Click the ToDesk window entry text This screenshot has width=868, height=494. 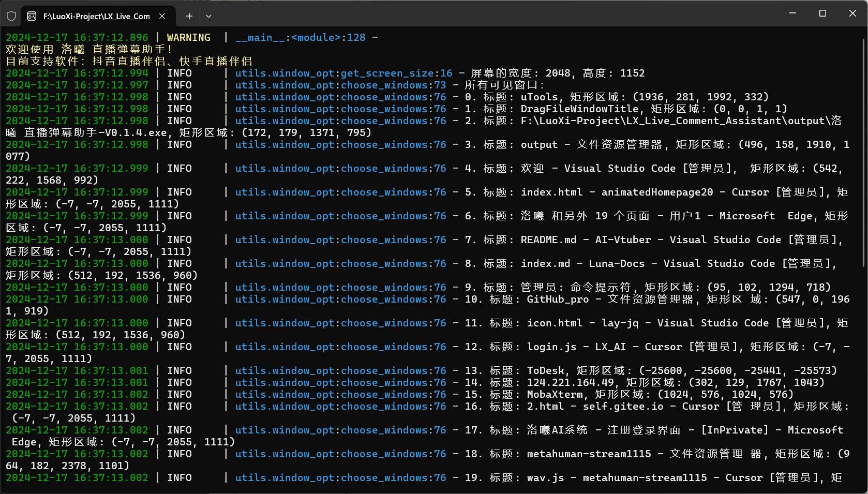[546, 371]
